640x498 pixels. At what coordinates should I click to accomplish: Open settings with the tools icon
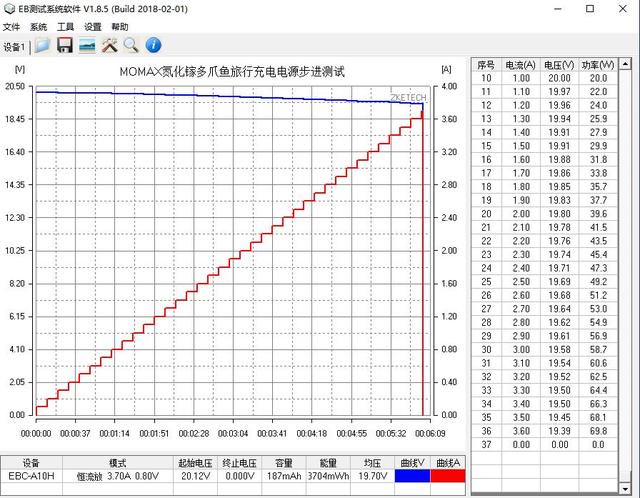pyautogui.click(x=109, y=45)
